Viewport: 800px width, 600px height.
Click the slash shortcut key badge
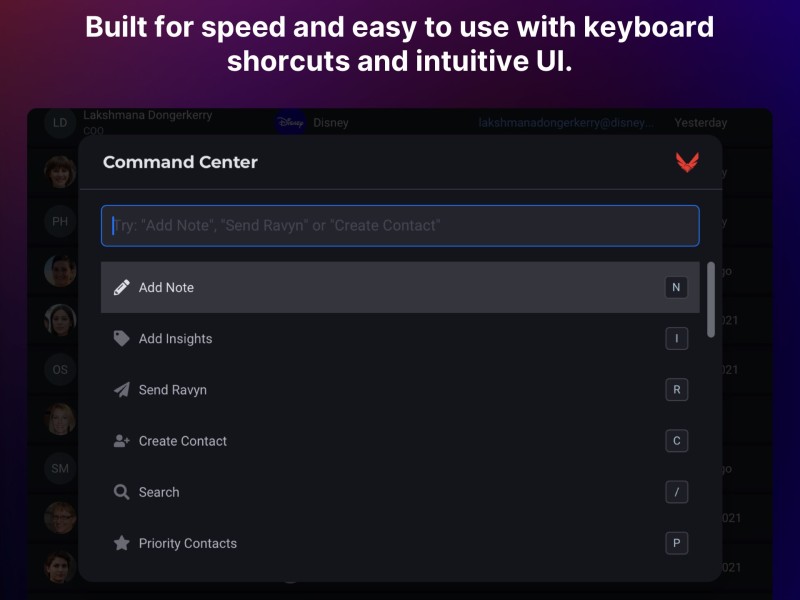(x=677, y=492)
